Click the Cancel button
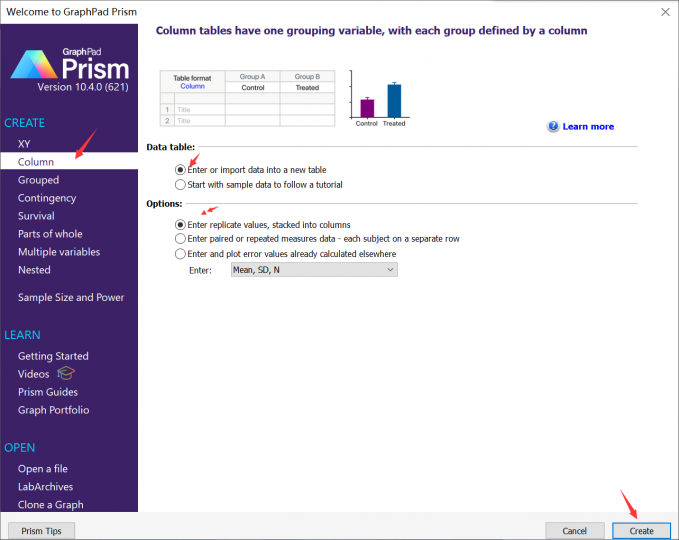 click(x=575, y=531)
